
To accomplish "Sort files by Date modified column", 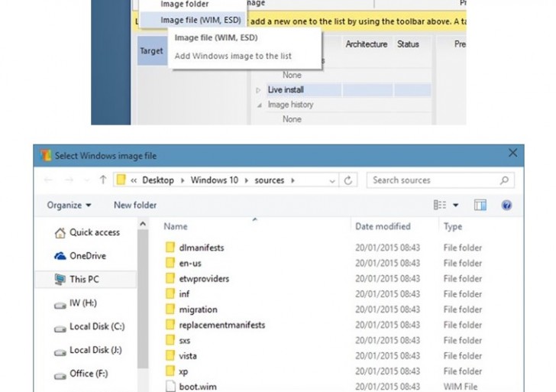I will (x=382, y=226).
